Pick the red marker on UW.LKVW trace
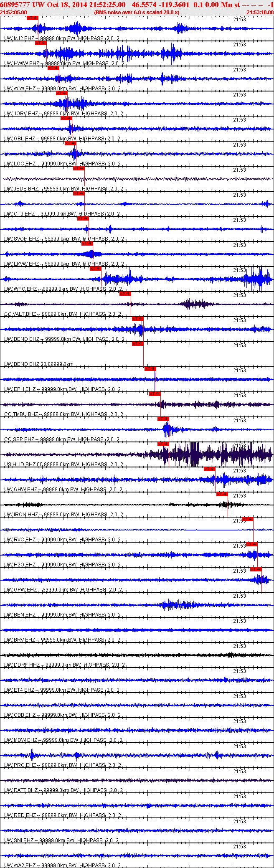 tap(87, 244)
